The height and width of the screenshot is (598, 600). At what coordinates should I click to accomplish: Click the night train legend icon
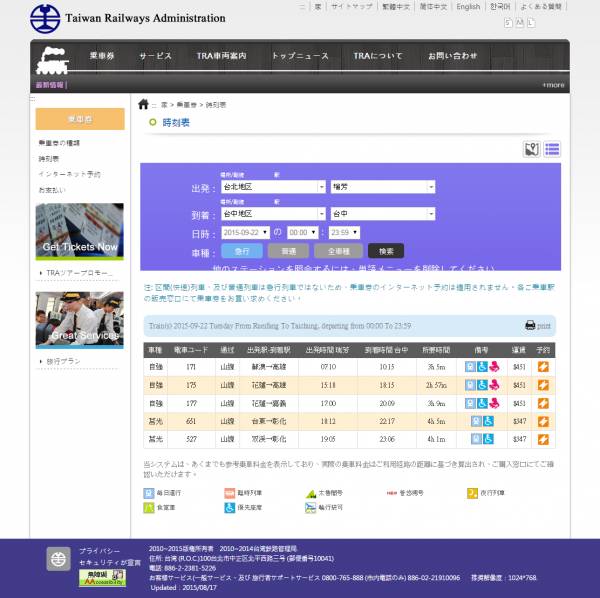(x=472, y=493)
